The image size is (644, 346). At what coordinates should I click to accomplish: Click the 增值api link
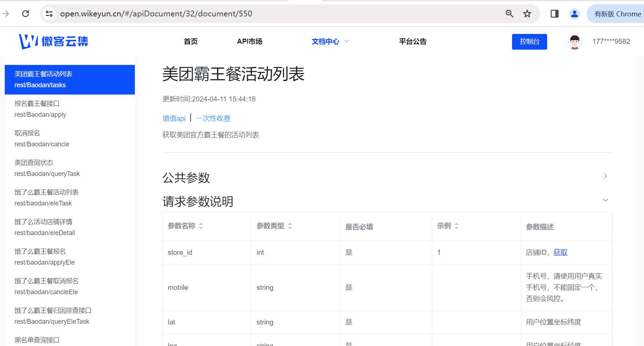pyautogui.click(x=174, y=118)
